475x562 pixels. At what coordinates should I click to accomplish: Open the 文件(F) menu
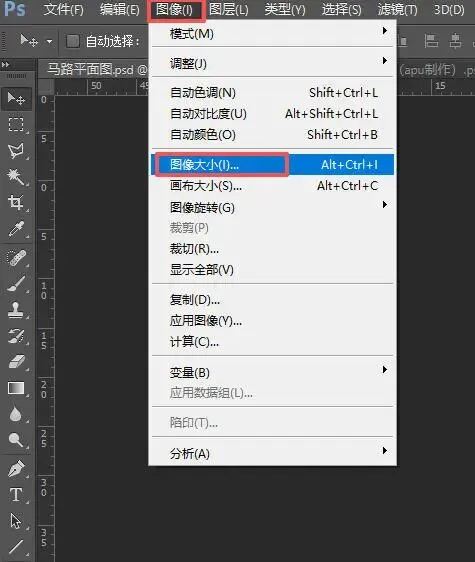click(63, 10)
